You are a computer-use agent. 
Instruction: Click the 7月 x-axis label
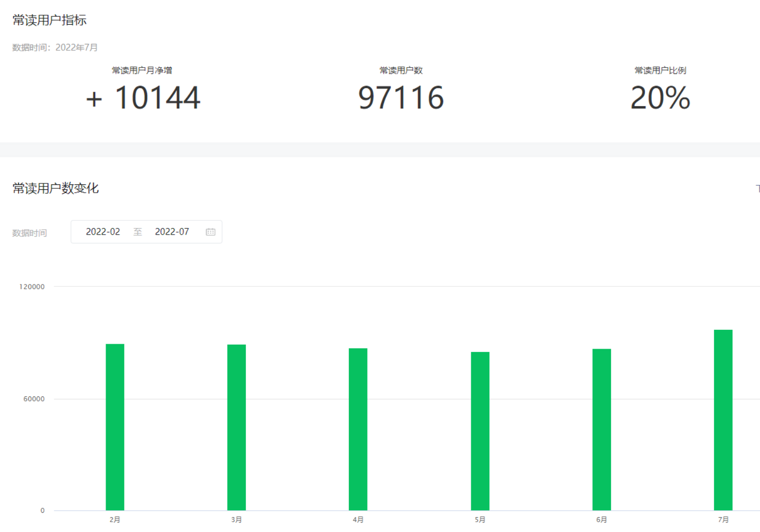click(x=723, y=520)
